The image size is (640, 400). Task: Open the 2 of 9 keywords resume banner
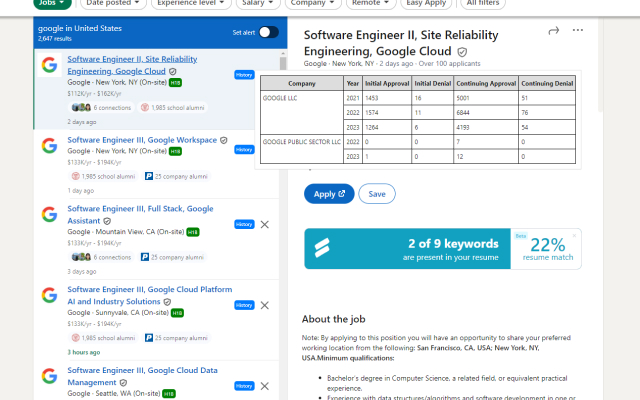(407, 249)
